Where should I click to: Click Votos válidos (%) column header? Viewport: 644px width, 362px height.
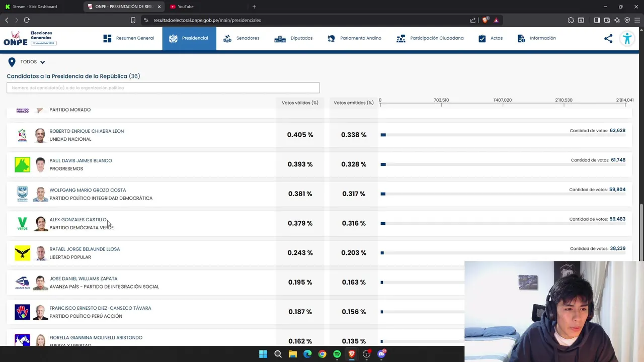pyautogui.click(x=300, y=103)
